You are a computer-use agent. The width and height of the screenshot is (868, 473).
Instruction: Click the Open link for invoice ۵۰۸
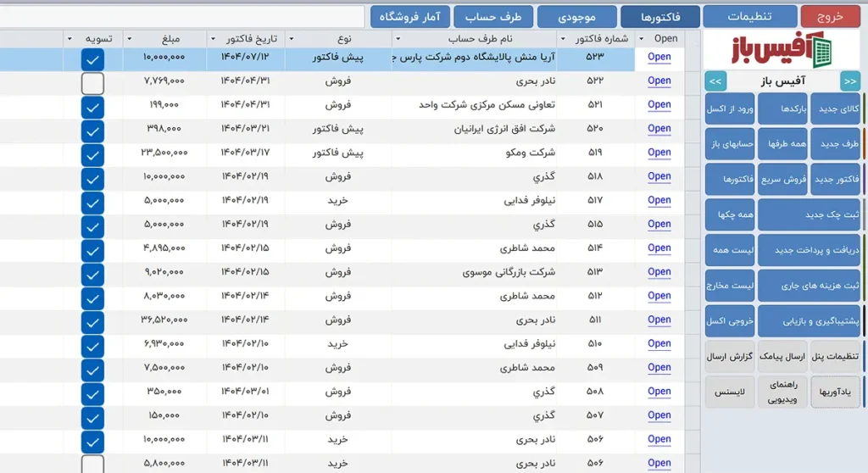[x=659, y=391]
